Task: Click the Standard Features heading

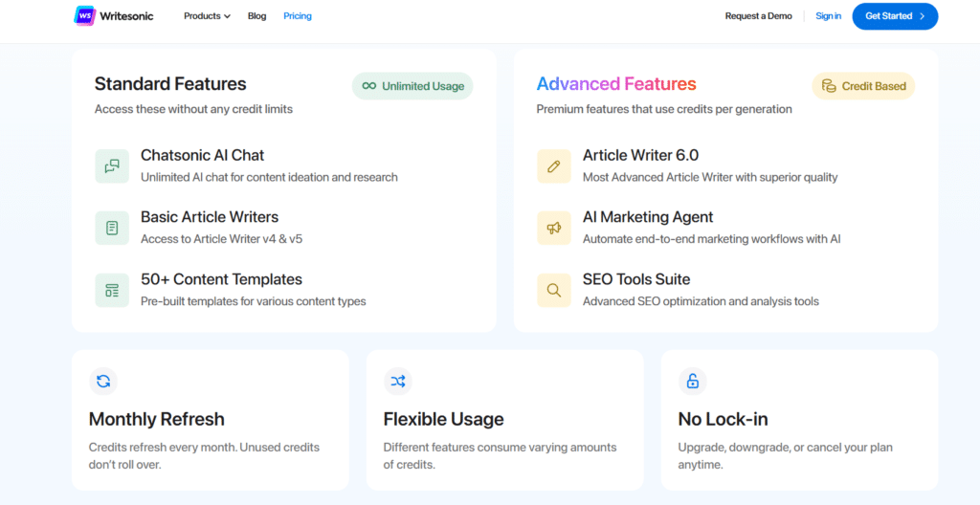Action: 170,84
